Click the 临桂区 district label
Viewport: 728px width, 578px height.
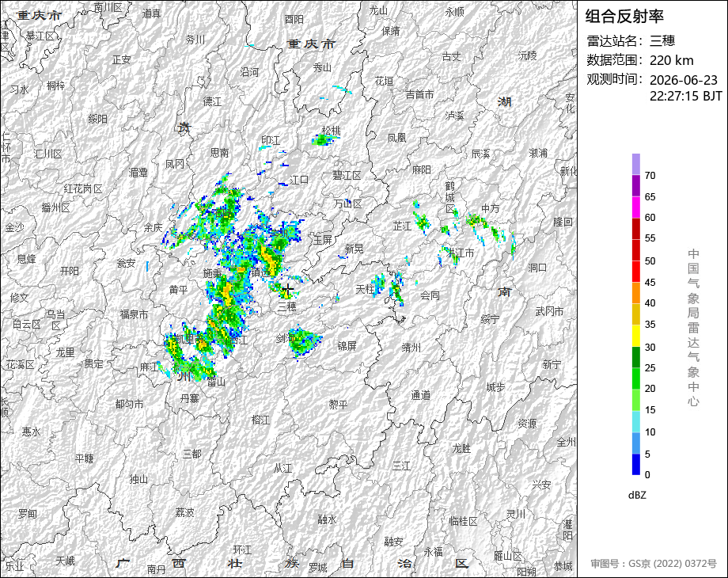tap(464, 521)
